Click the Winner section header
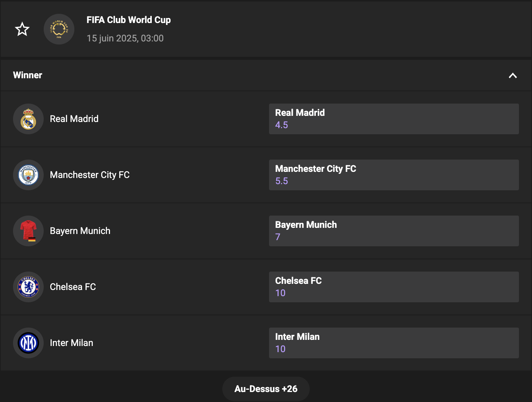Screen dimensions: 532x402 click(28, 75)
